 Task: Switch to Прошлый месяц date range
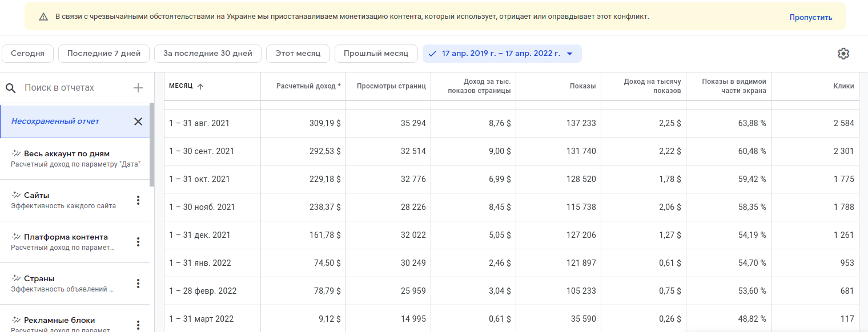coord(376,54)
